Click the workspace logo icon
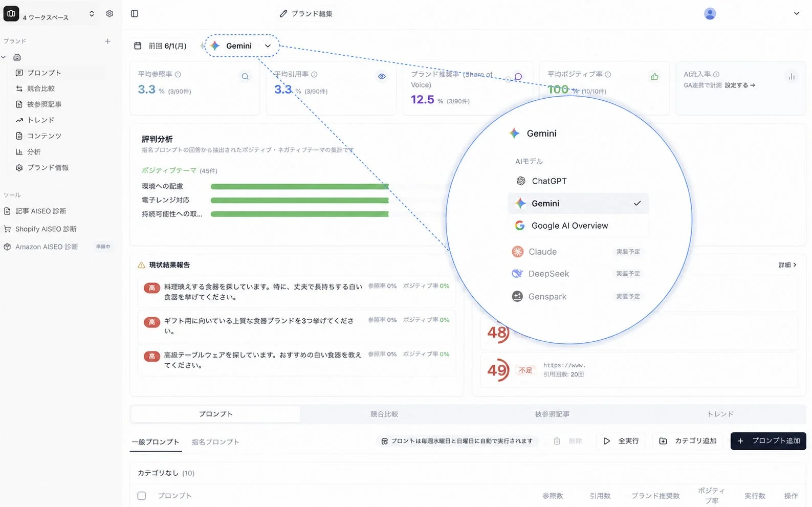This screenshot has height=507, width=812. pos(11,14)
